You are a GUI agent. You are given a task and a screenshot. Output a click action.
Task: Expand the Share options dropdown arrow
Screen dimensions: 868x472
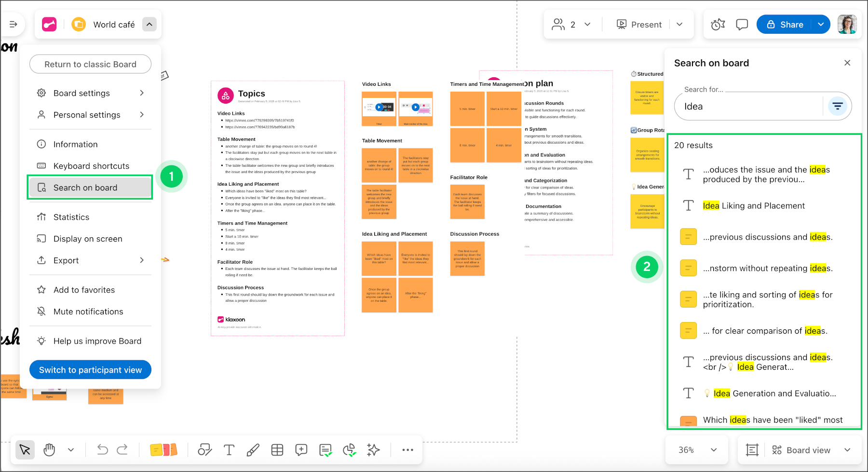point(821,25)
